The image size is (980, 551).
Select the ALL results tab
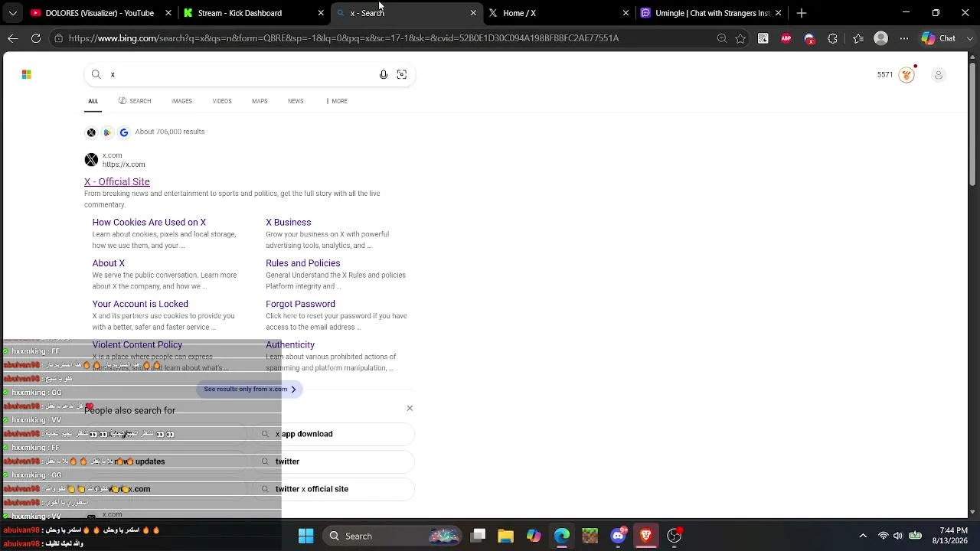[93, 101]
